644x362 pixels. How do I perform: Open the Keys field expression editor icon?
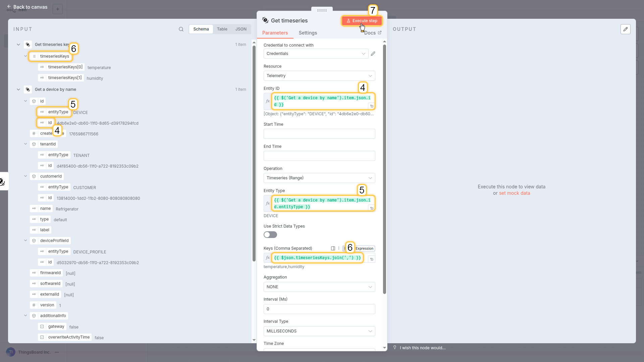[372, 259]
